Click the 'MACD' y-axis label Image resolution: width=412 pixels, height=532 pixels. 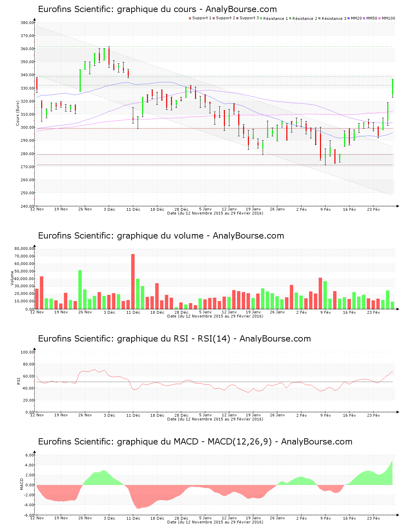pos(22,484)
